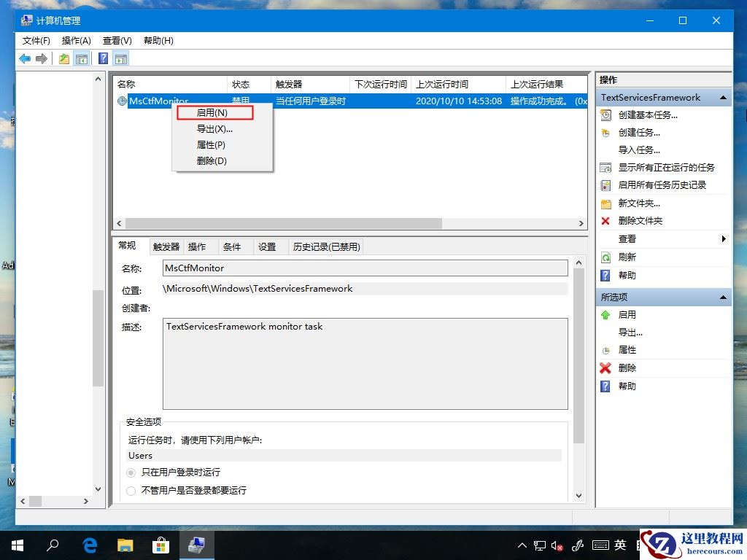Select the run only when user logged on option

pyautogui.click(x=131, y=472)
